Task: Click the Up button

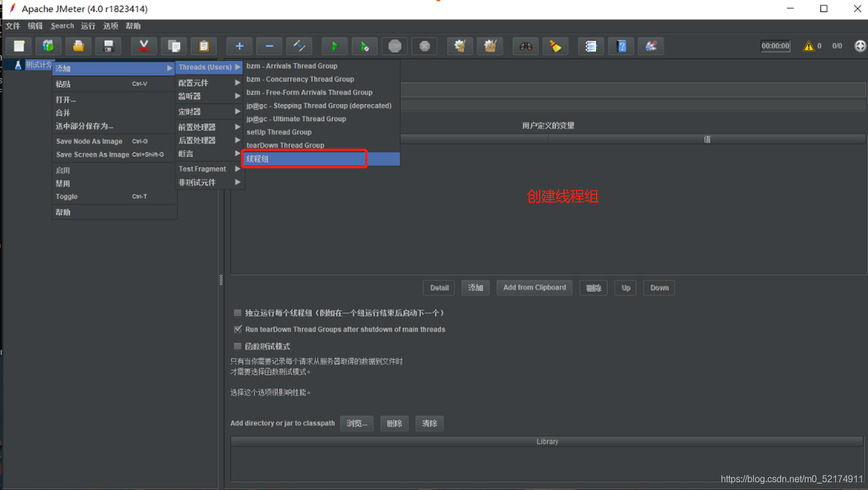Action: click(625, 288)
